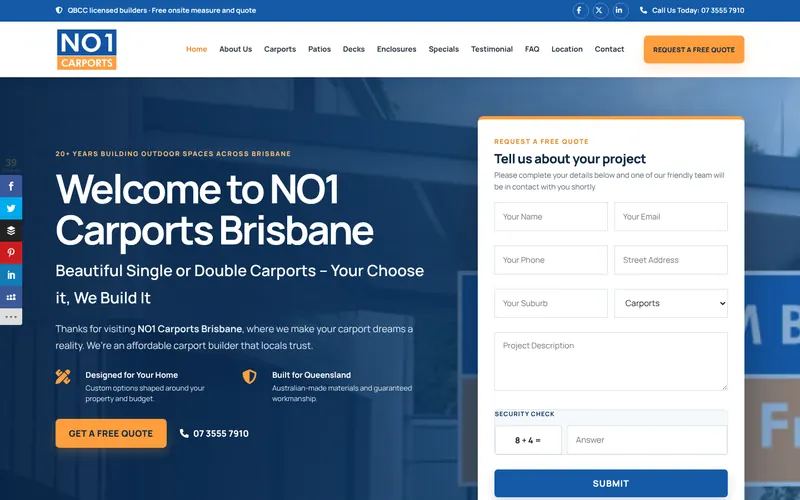Open the Location navigation item
The height and width of the screenshot is (500, 800).
567,49
